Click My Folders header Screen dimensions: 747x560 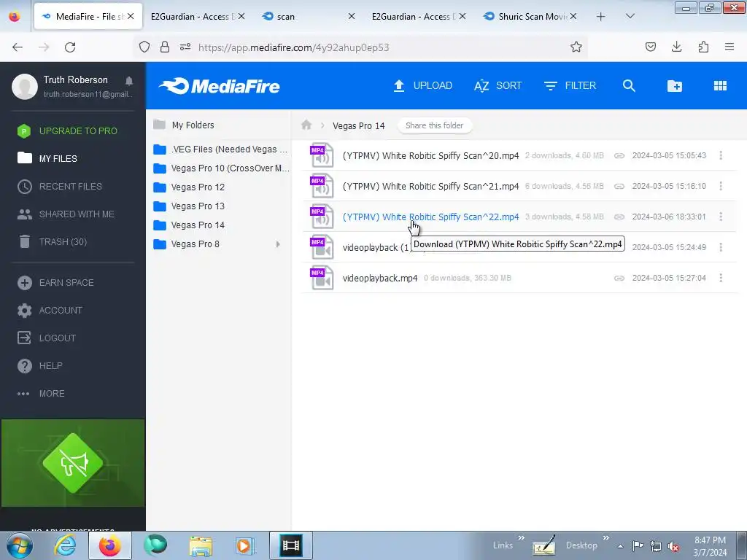(184, 125)
